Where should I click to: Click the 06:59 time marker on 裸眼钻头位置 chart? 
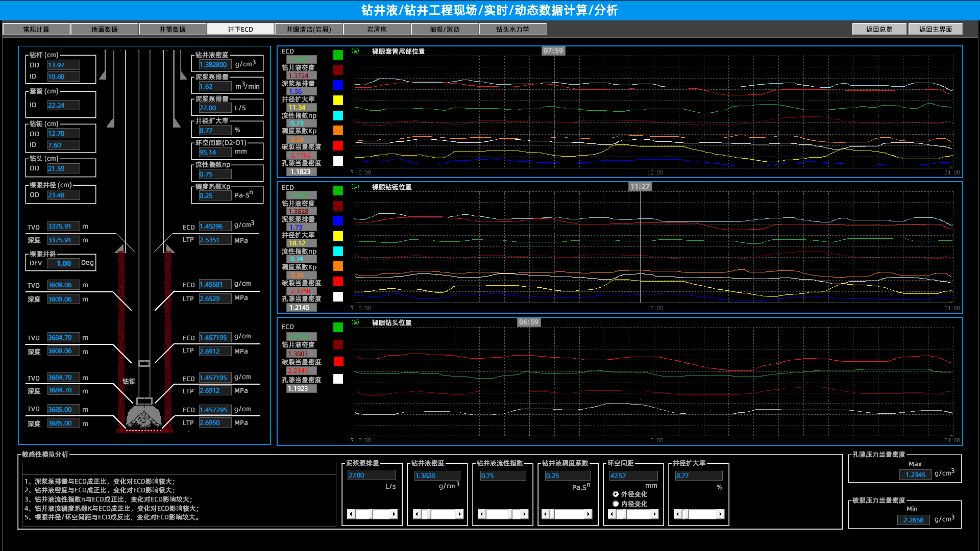[529, 322]
